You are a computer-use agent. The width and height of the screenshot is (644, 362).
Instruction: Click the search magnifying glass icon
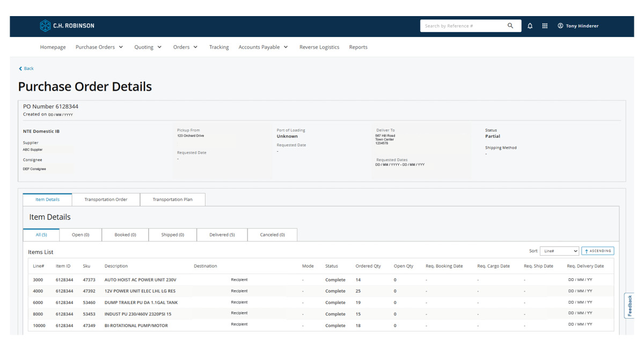(510, 25)
